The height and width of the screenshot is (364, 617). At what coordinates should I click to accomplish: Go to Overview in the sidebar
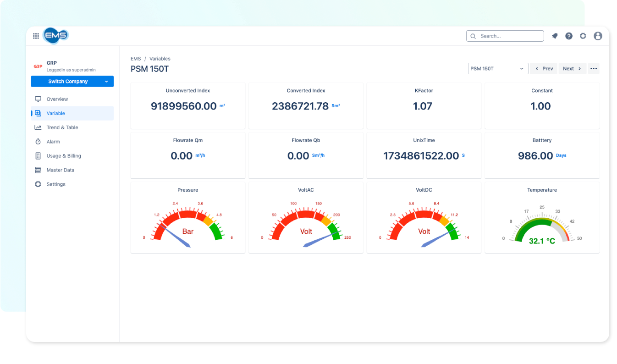coord(57,99)
